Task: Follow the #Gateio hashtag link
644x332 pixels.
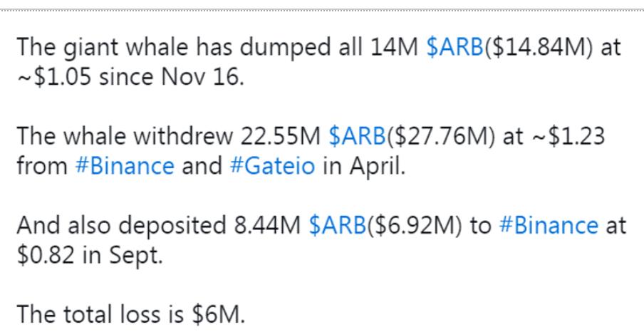Action: [x=272, y=166]
